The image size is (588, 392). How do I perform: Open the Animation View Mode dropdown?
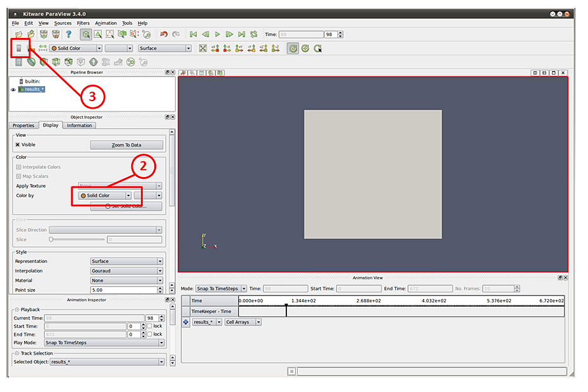click(221, 288)
